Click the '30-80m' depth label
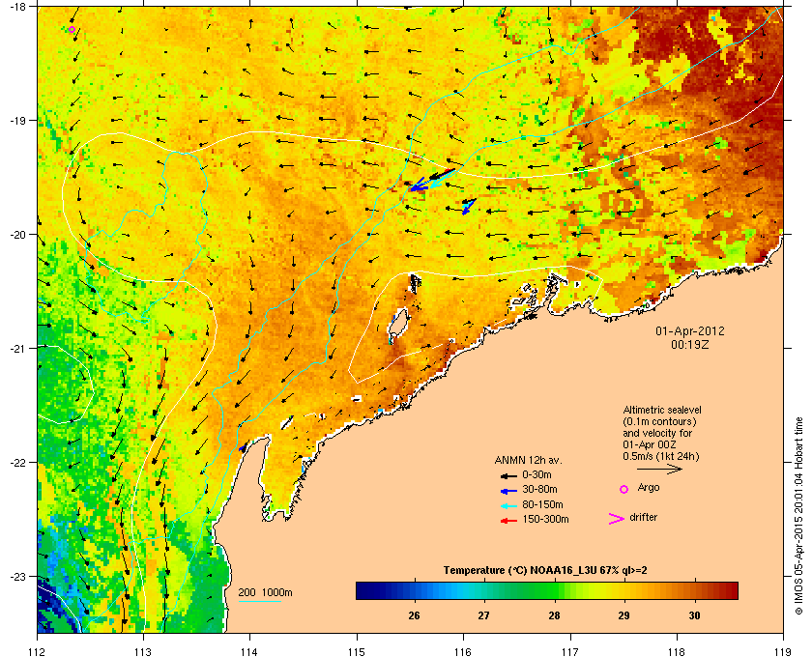812x657 pixels. [x=539, y=489]
